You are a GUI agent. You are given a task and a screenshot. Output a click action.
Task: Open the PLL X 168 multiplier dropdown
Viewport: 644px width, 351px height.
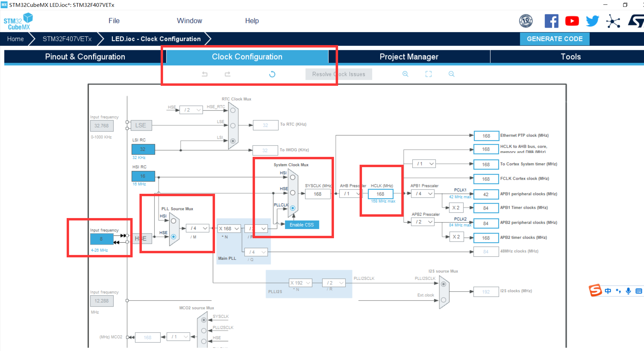point(229,229)
